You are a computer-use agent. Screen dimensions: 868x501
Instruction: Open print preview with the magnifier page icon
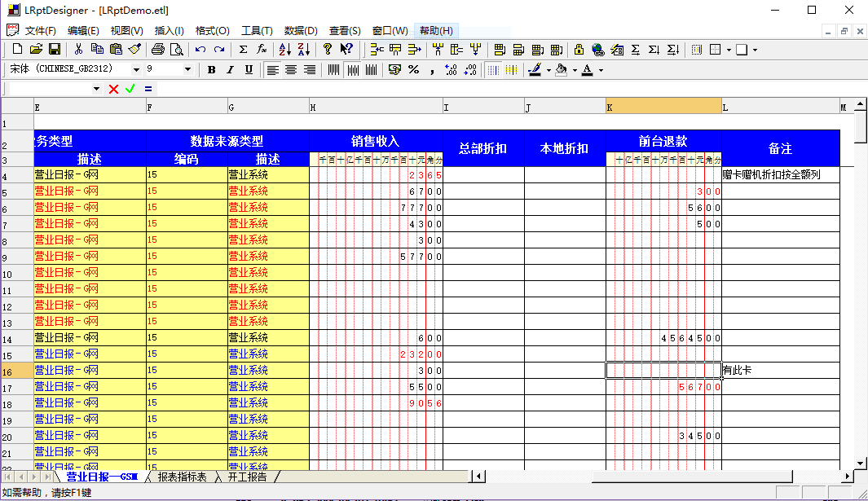tap(177, 49)
